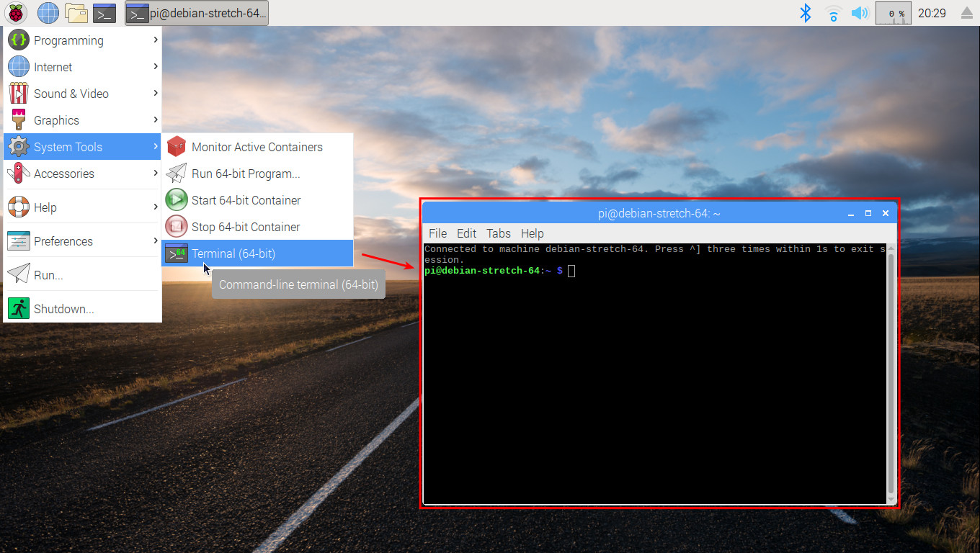Click the terminal prompt input area

[x=571, y=271]
